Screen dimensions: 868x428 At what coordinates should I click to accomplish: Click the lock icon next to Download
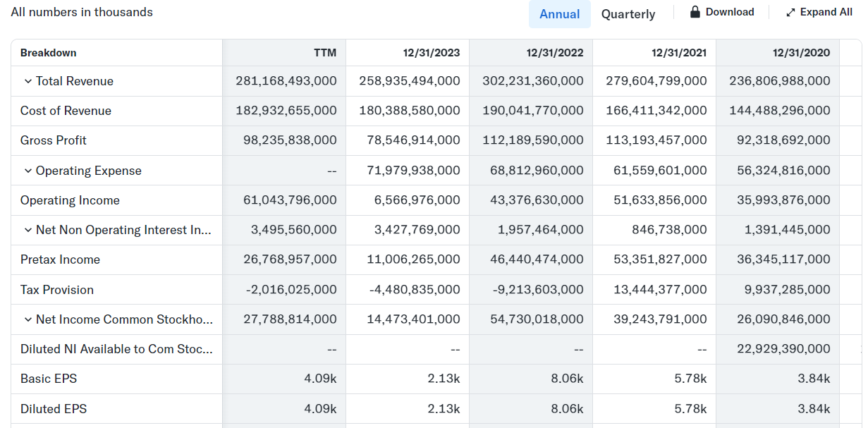coord(695,12)
